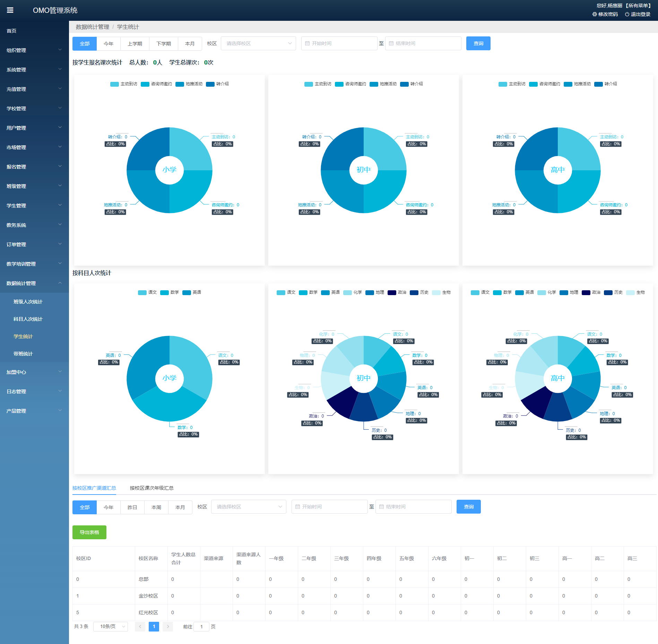Click the 修改密码 gear icon
This screenshot has height=644, width=658.
pos(595,14)
